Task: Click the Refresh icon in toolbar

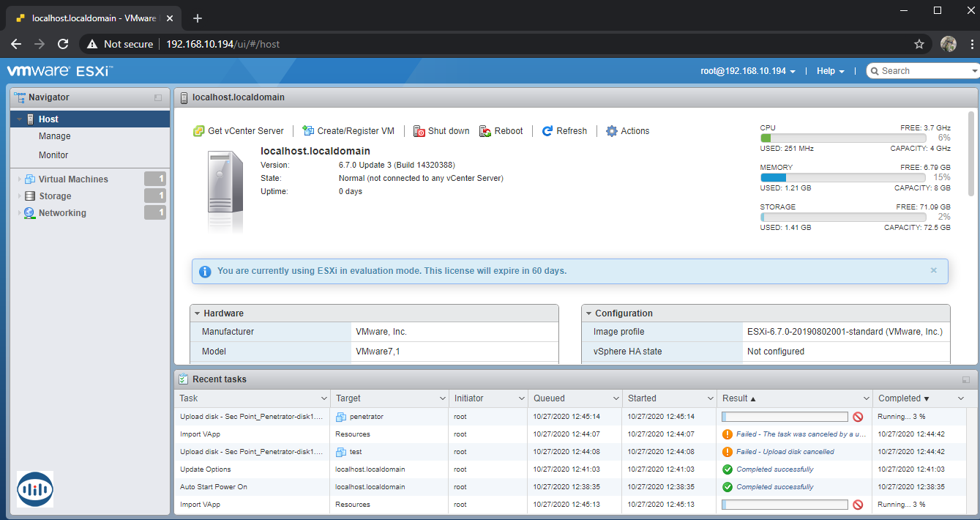Action: (547, 131)
